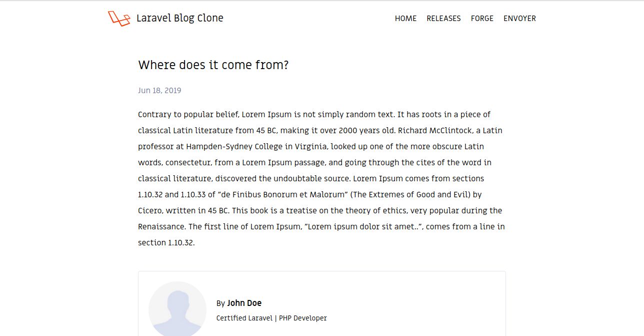
Task: Go to the HOME nav item
Action: 405,19
